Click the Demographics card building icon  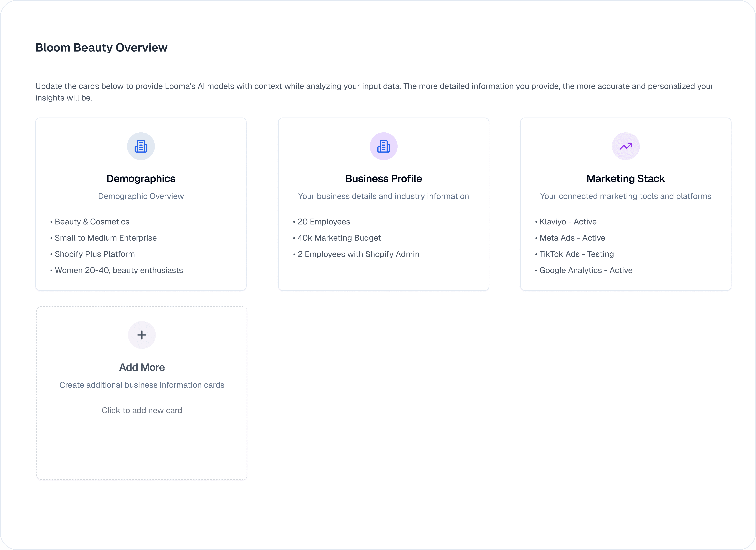click(141, 146)
